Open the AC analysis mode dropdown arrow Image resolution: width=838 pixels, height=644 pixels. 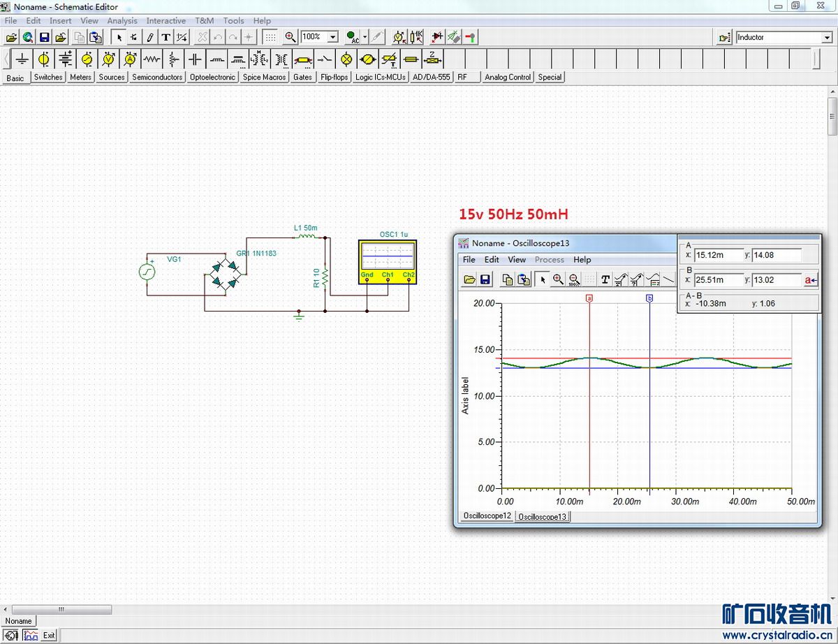click(365, 38)
